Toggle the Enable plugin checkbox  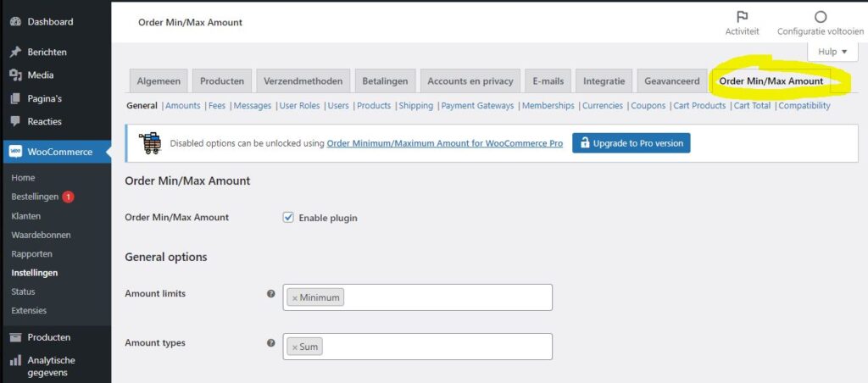click(x=288, y=218)
